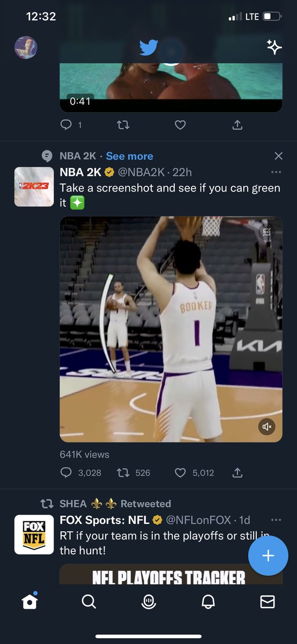Image resolution: width=297 pixels, height=644 pixels.
Task: Go to the Home tab
Action: pyautogui.click(x=30, y=601)
